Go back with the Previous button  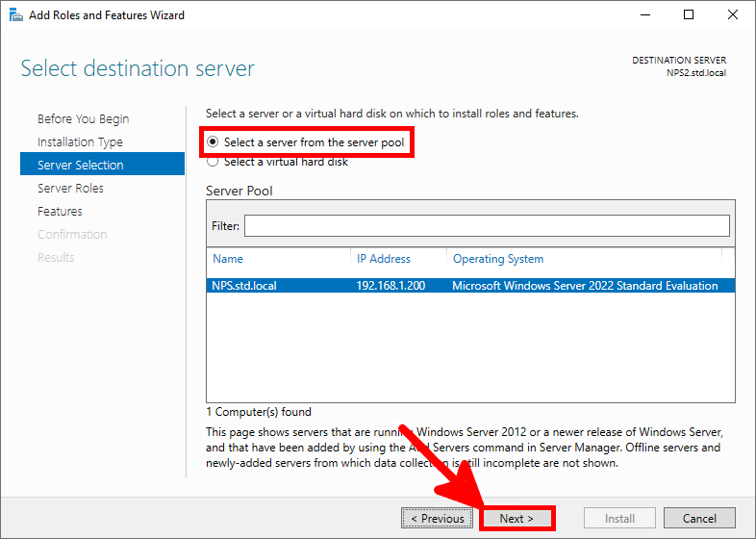point(437,518)
